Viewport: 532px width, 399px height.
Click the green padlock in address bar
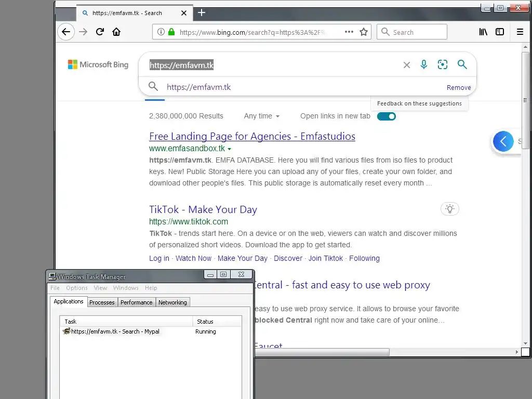tap(171, 32)
